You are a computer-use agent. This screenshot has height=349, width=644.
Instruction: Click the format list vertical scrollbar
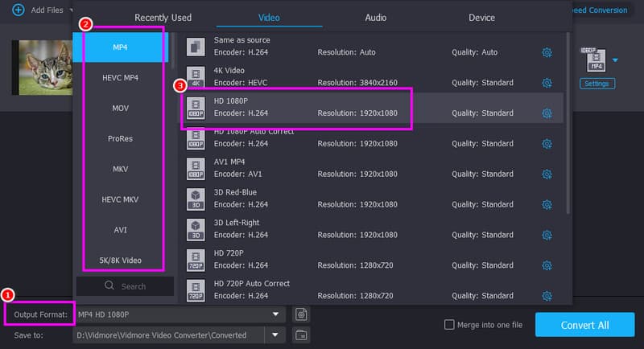568,121
